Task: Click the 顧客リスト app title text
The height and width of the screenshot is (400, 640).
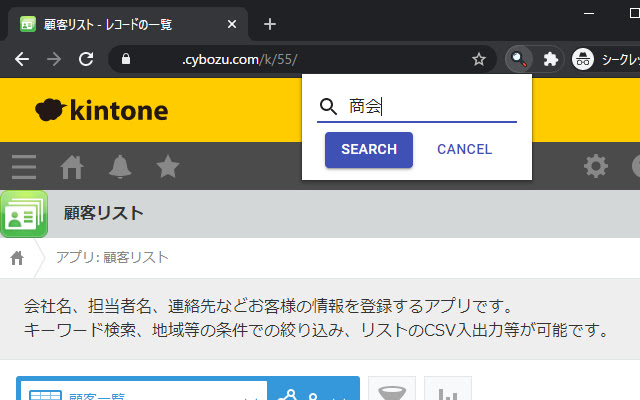Action: tap(104, 213)
